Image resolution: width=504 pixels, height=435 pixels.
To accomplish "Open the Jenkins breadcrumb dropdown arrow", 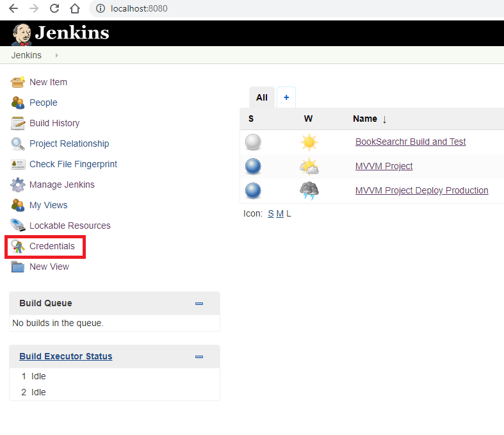I will pyautogui.click(x=57, y=55).
